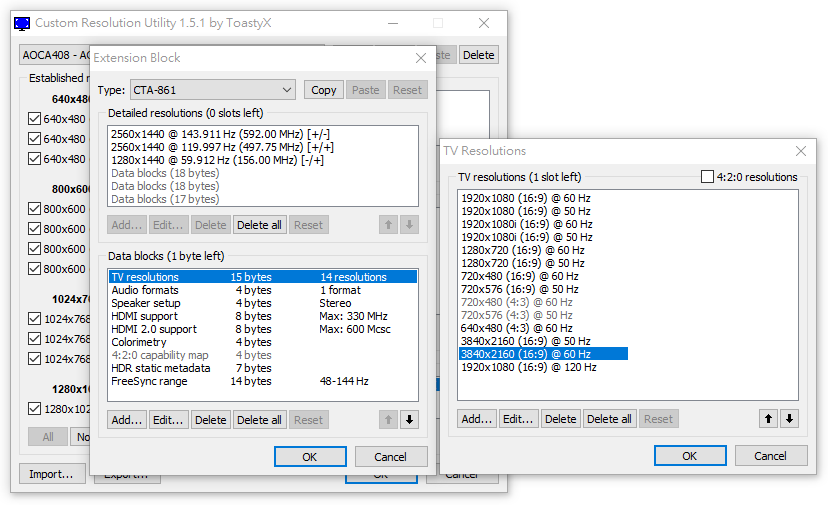The image size is (828, 505).
Task: Click Import in main CRU window
Action: (51, 474)
